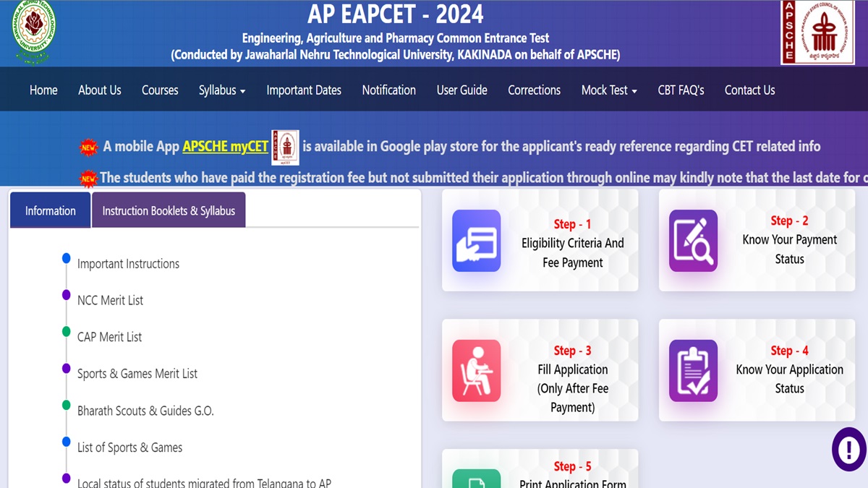The width and height of the screenshot is (868, 488).
Task: Expand the Syllabus dropdown menu
Action: click(222, 90)
